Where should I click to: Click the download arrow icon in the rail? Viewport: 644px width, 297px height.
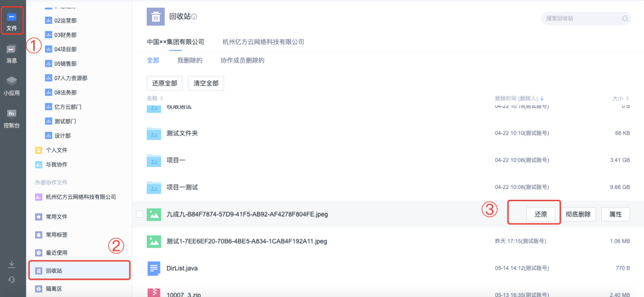click(x=12, y=264)
